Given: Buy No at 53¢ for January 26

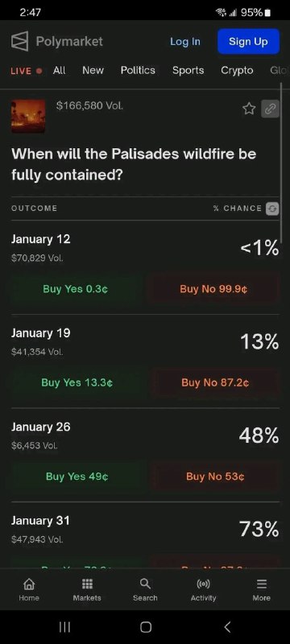Looking at the screenshot, I should [x=215, y=477].
